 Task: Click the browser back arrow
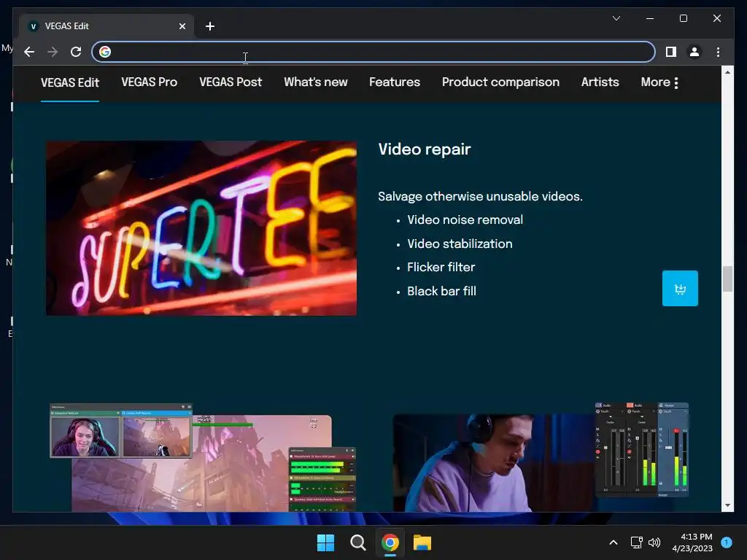[29, 52]
